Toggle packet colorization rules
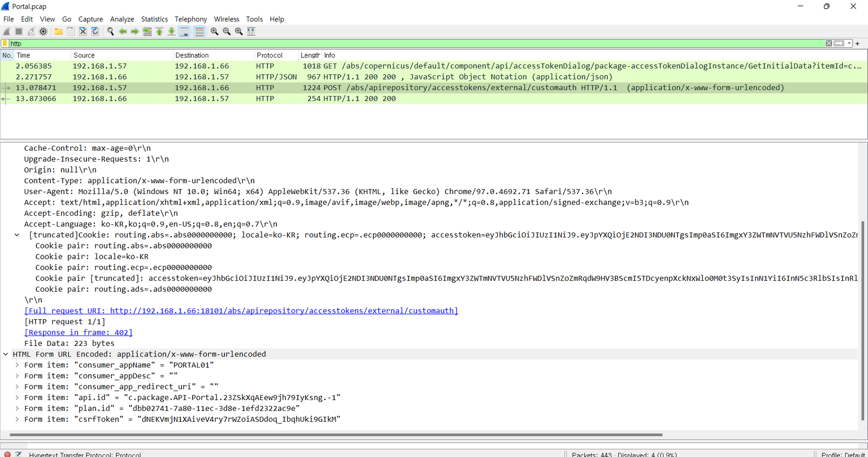Screen dimensions: 868x457 tap(199, 31)
